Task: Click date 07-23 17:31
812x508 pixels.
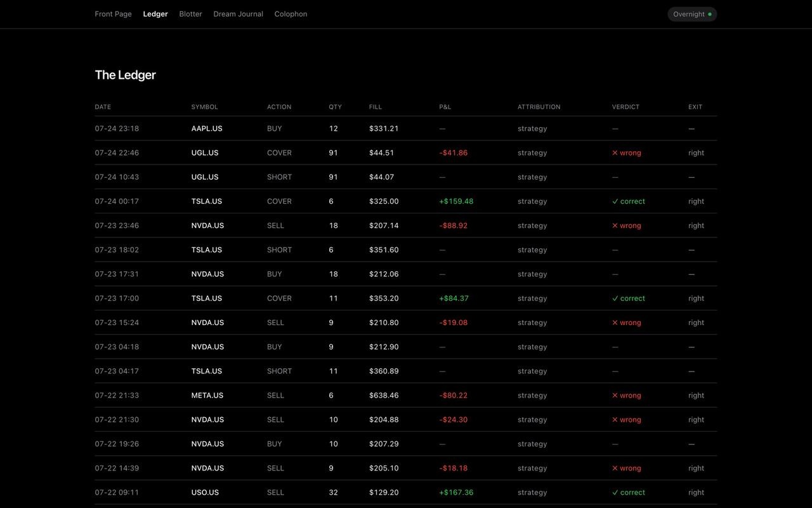Action: [117, 274]
